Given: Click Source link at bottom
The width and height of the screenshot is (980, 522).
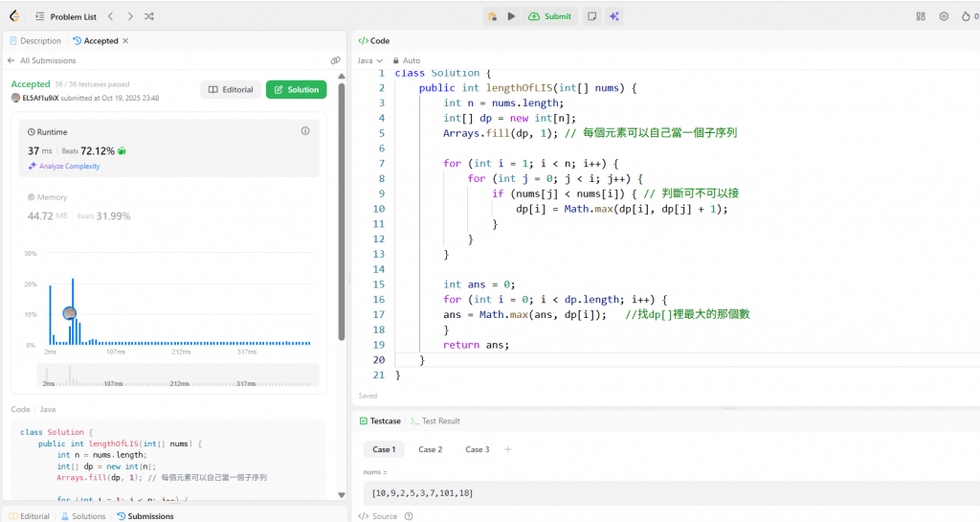Looking at the screenshot, I should (x=378, y=516).
